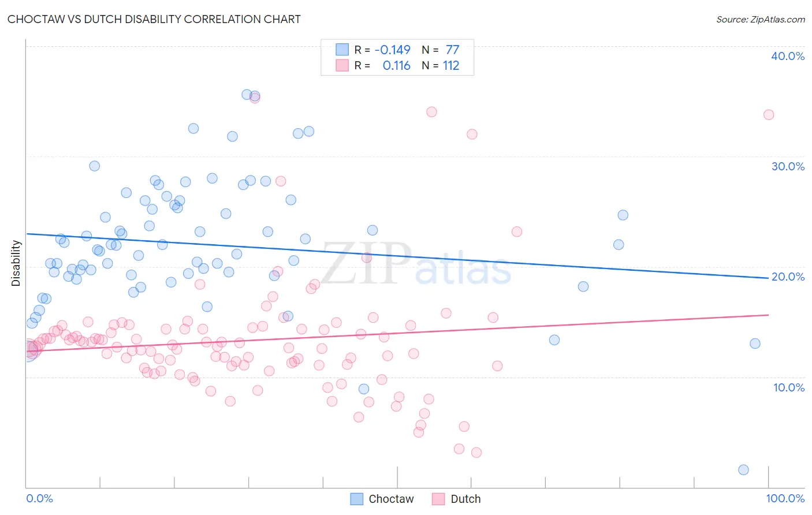This screenshot has height=515, width=812.
Task: Click the pink swatch beside R = 0.116
Action: coord(342,65)
